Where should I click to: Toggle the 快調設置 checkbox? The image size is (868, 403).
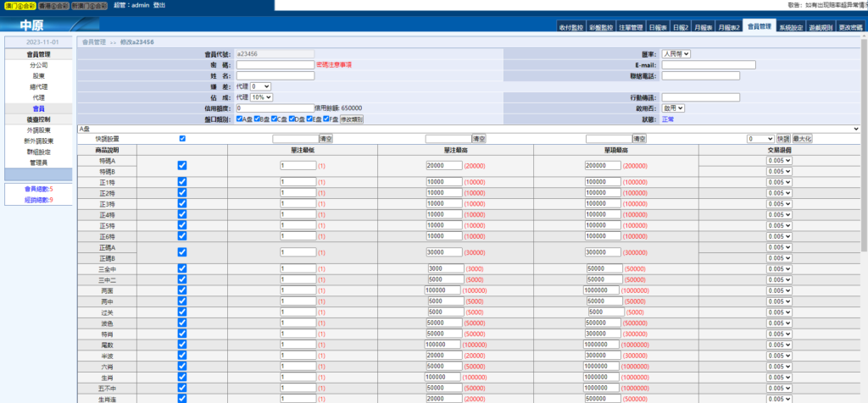pyautogui.click(x=182, y=138)
